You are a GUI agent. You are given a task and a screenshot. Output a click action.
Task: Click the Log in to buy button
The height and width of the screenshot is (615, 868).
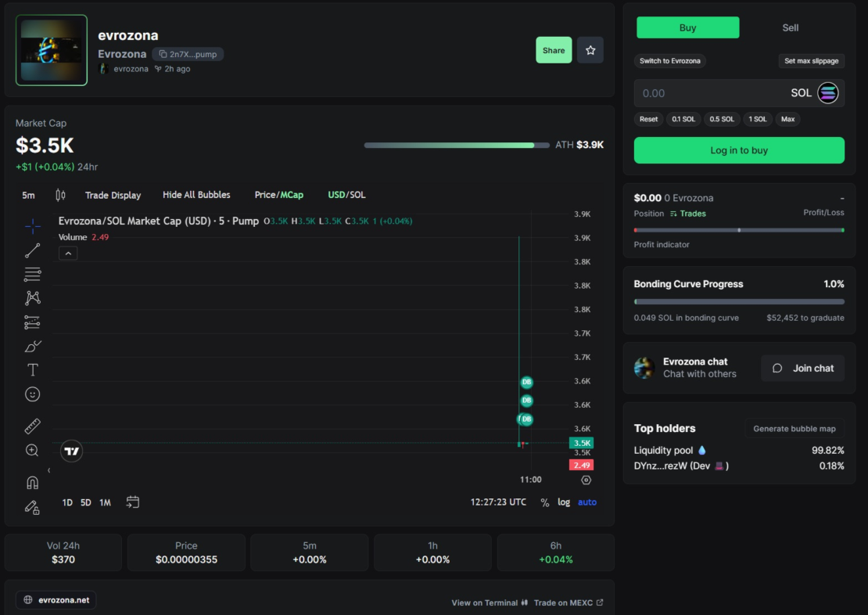click(739, 150)
